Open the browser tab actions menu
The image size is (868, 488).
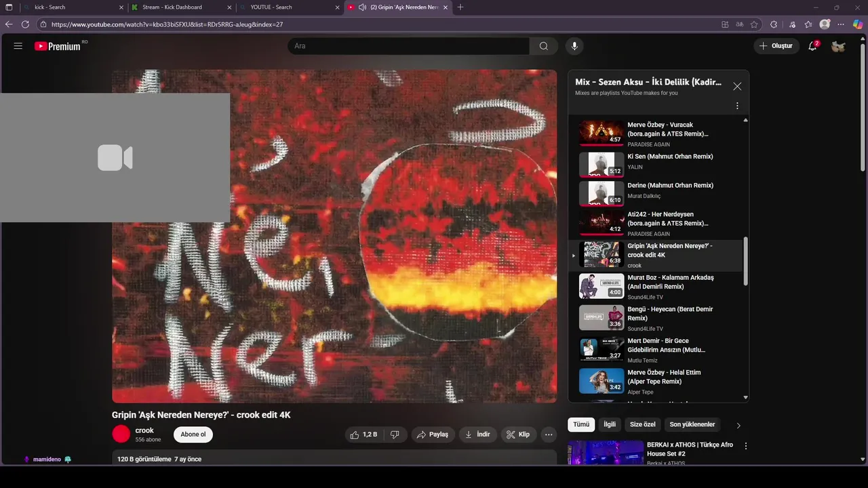[x=9, y=7]
